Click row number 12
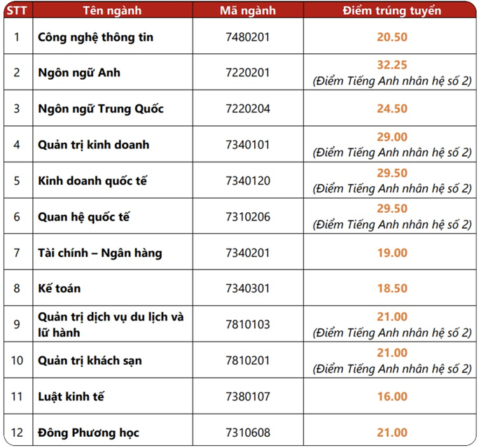Viewport: 479px width, 448px height. coord(17,433)
